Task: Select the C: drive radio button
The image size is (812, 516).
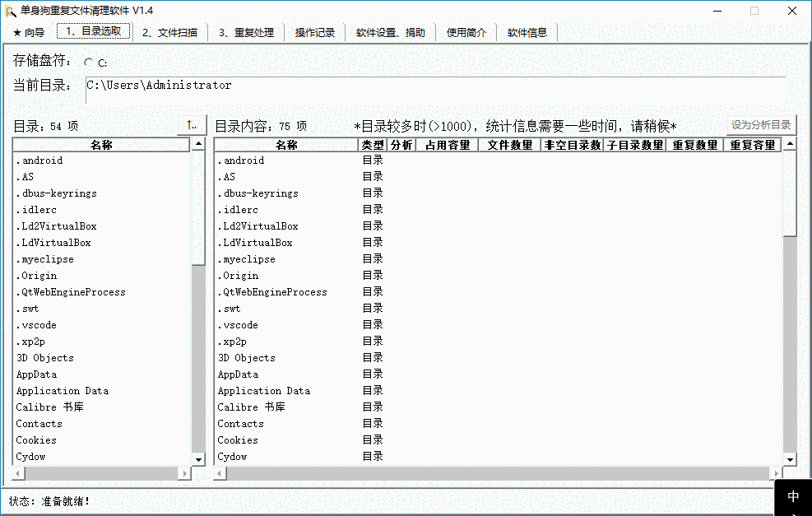Action: [x=89, y=62]
